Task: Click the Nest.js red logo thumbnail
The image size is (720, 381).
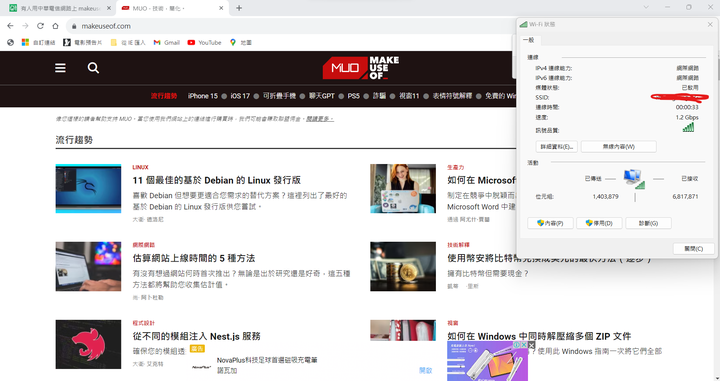Action: tap(88, 345)
